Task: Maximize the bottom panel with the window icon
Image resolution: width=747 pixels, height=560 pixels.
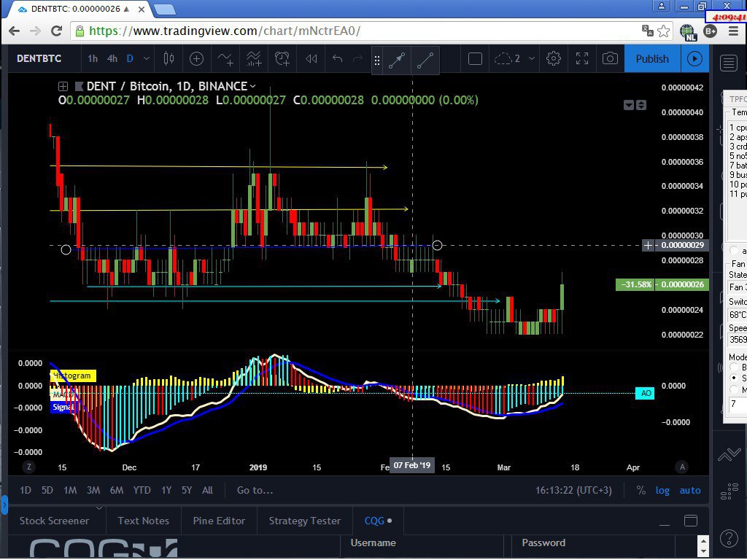Action: click(690, 521)
